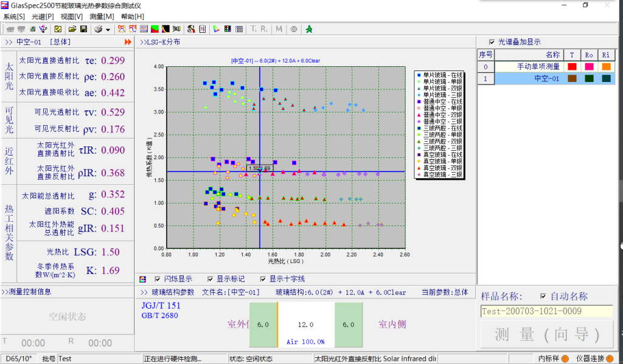Click the JGJ/T 151 standard label
Image resolution: width=623 pixels, height=364 pixels.
coord(161,306)
